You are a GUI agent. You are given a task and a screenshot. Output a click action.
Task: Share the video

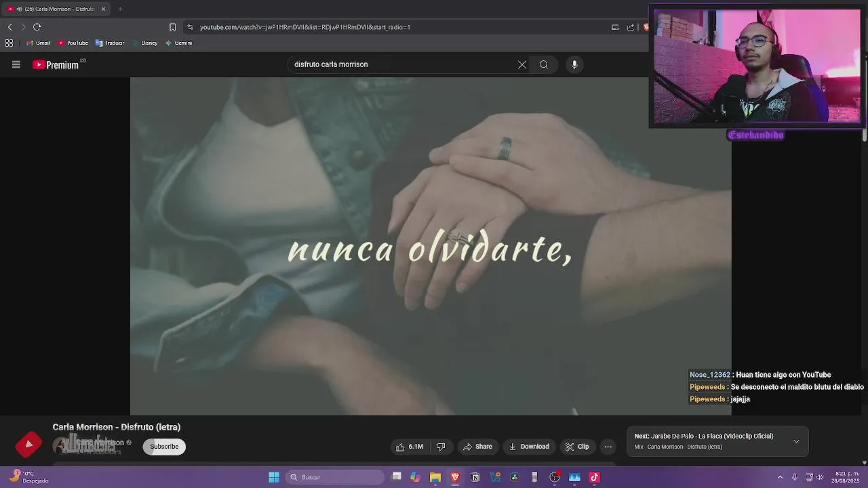[x=477, y=447]
